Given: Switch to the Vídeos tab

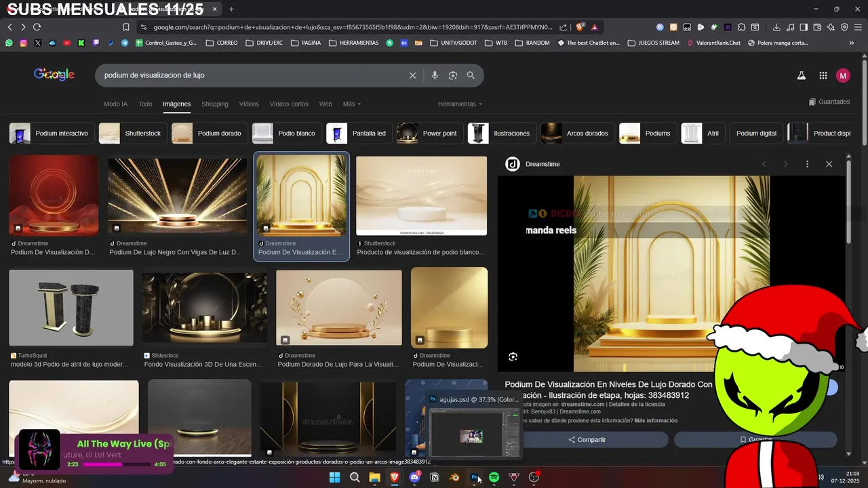Looking at the screenshot, I should click(249, 104).
